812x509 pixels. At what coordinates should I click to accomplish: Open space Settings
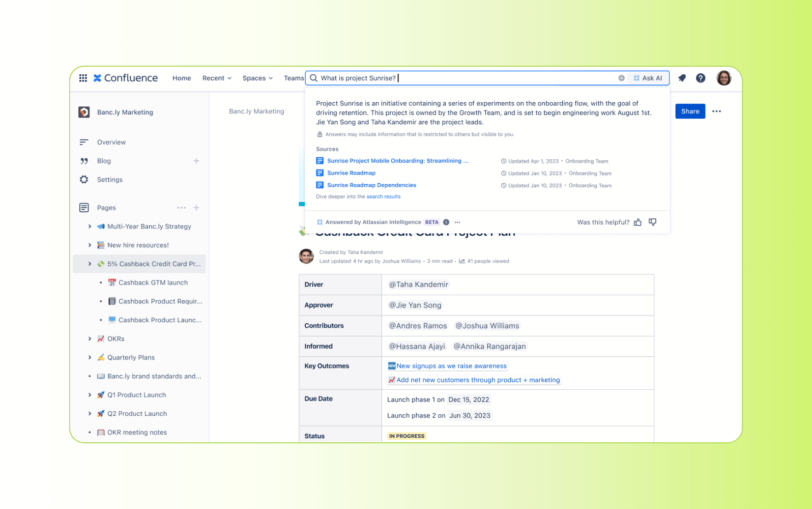pyautogui.click(x=110, y=180)
